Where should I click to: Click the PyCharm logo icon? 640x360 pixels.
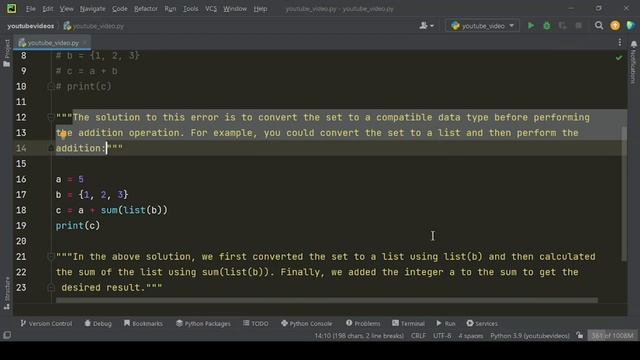point(11,8)
